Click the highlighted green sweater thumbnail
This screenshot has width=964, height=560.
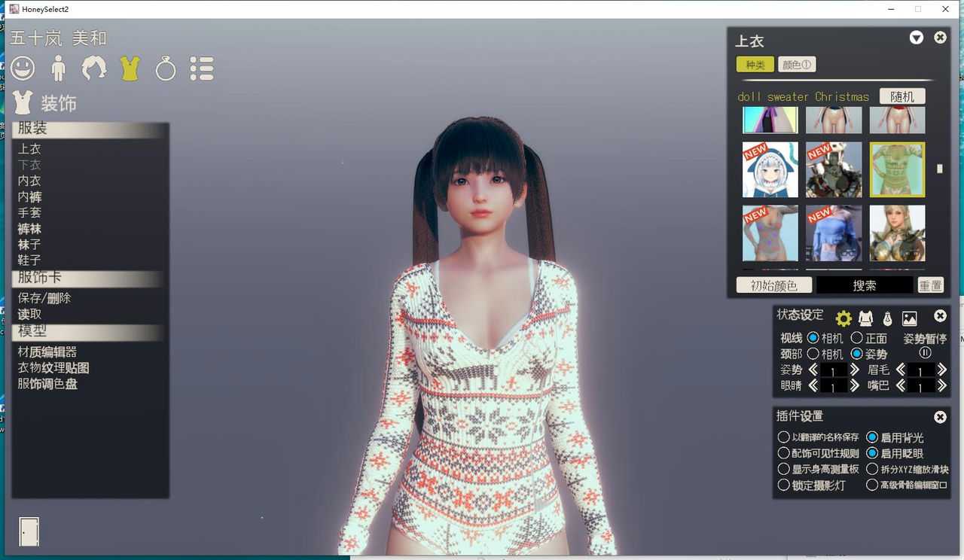pyautogui.click(x=897, y=169)
